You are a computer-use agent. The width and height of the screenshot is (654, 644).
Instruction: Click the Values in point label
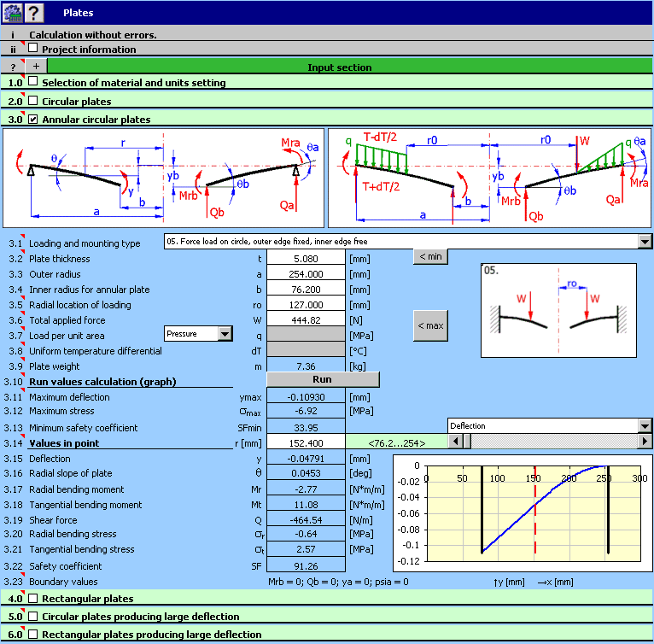pos(64,442)
